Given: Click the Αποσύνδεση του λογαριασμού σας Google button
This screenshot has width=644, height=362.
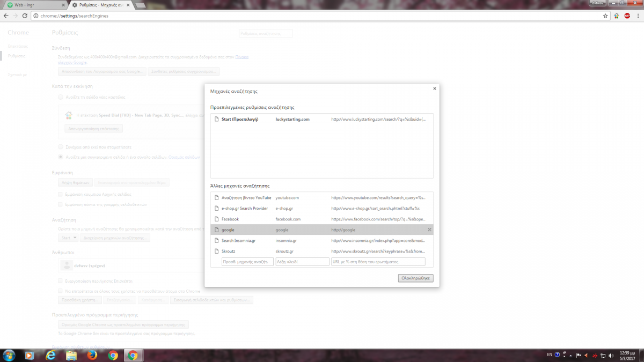Looking at the screenshot, I should click(x=102, y=71).
